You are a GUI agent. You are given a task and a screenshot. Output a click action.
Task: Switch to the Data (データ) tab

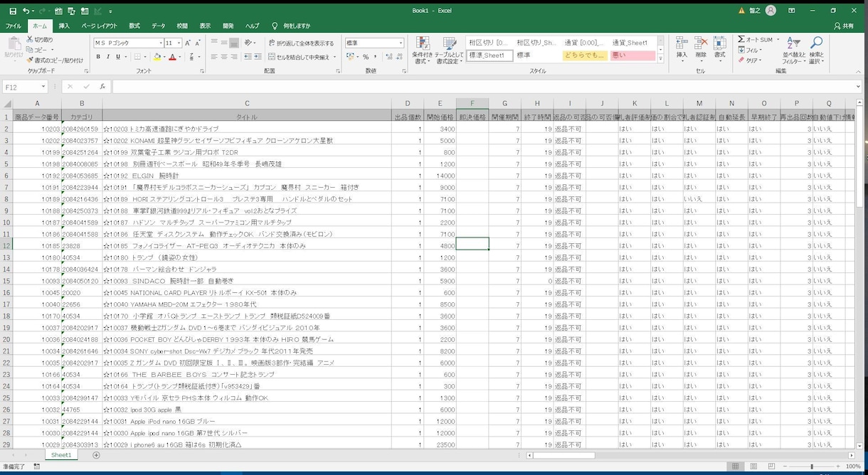pos(158,26)
